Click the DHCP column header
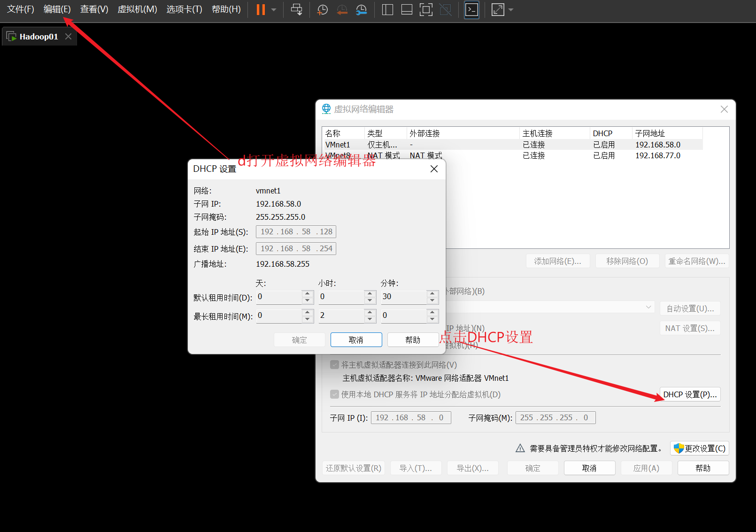 pyautogui.click(x=611, y=133)
